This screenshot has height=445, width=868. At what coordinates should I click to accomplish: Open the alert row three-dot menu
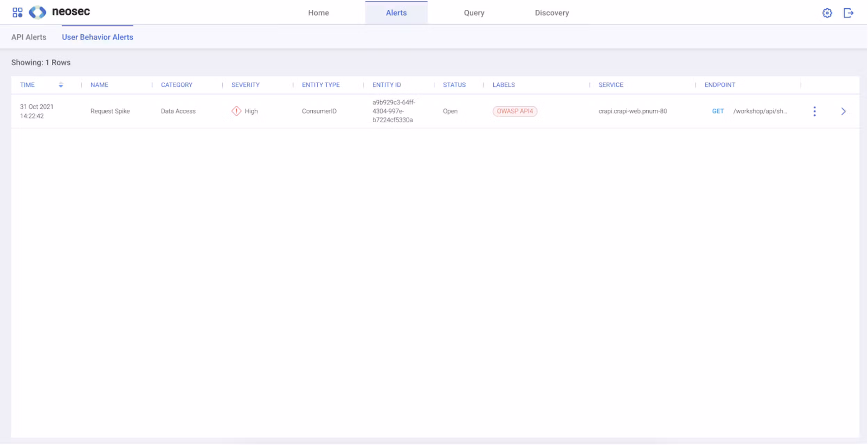[815, 111]
